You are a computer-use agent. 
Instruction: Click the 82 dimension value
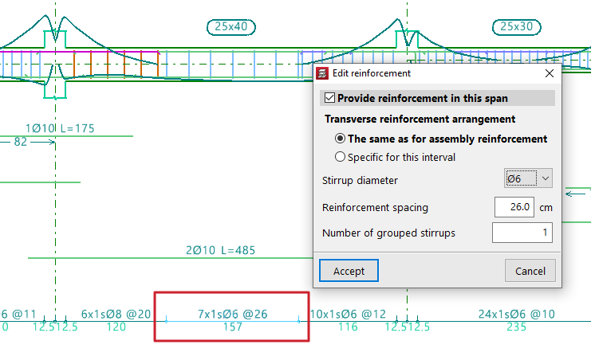coord(21,142)
